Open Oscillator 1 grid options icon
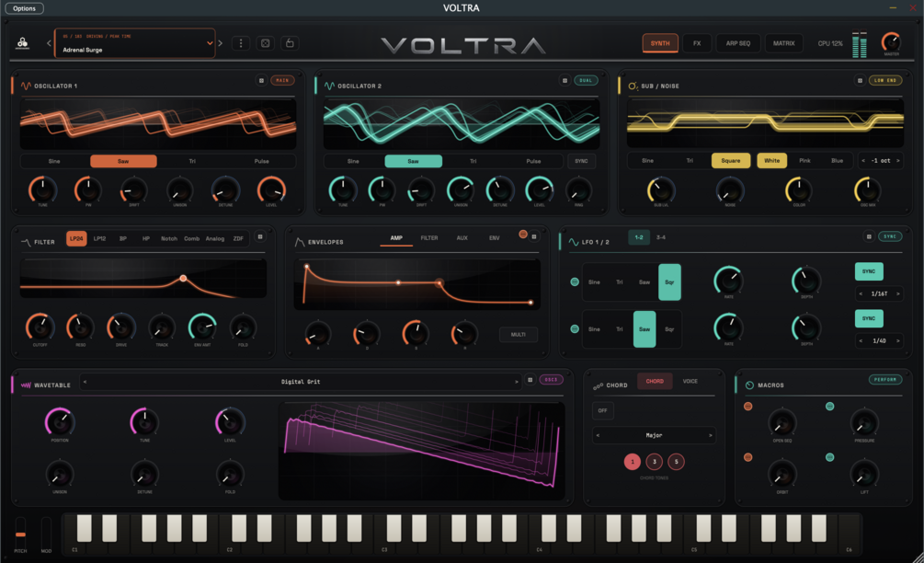 pyautogui.click(x=261, y=80)
